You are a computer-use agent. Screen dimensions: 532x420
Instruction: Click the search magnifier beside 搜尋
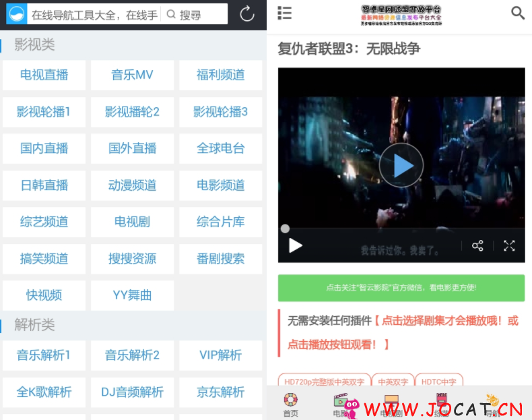point(171,14)
